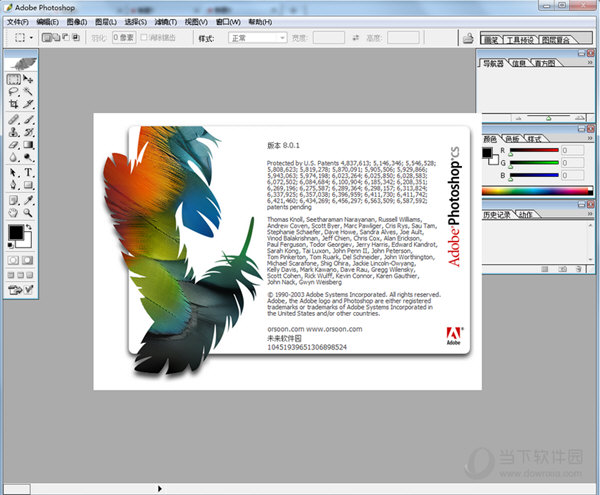Open the 图像(I) menu
Screen dimensions: 600x495
[77, 22]
